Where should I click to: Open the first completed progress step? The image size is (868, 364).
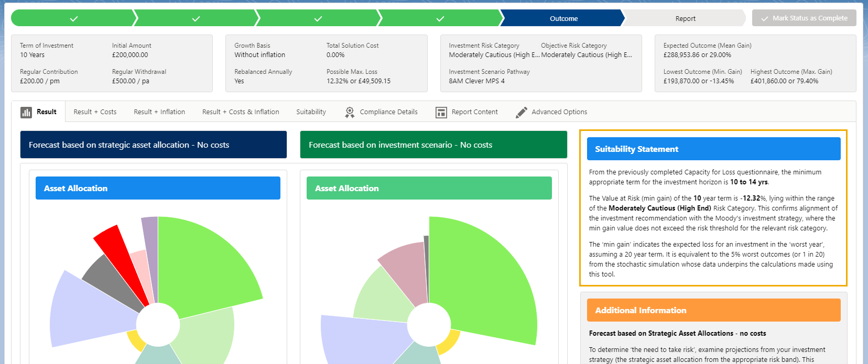(73, 18)
